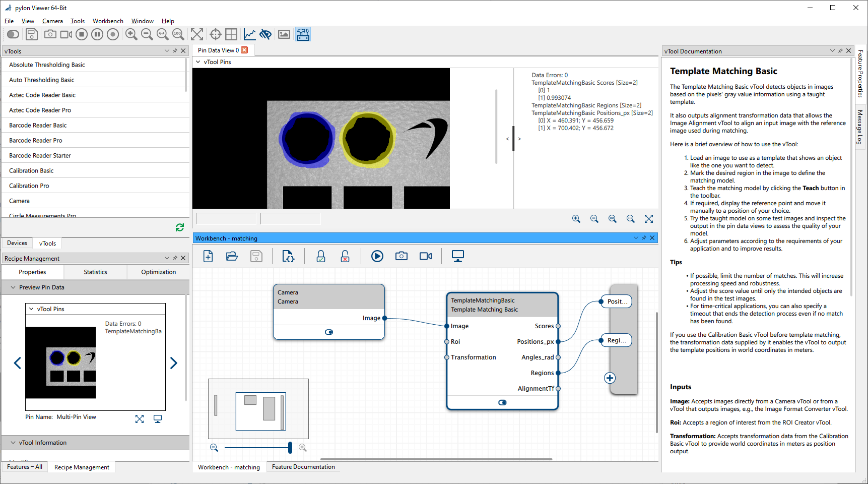The height and width of the screenshot is (484, 868).
Task: Toggle the Template Matching Basic node switch
Action: coord(502,403)
